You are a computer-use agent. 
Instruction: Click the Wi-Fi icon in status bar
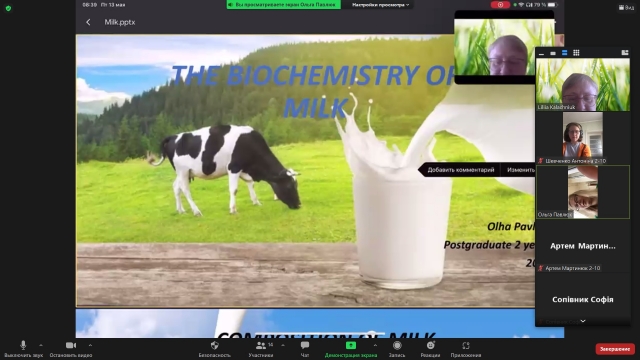[x=521, y=5]
